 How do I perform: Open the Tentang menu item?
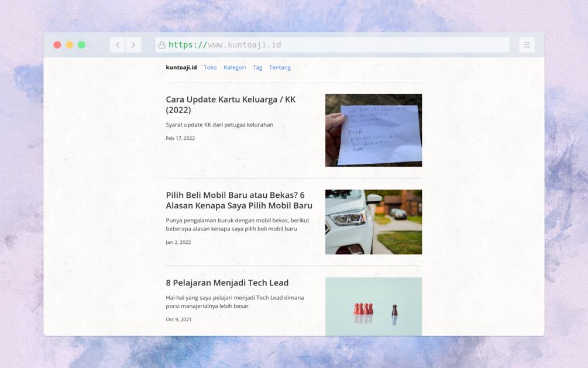280,67
